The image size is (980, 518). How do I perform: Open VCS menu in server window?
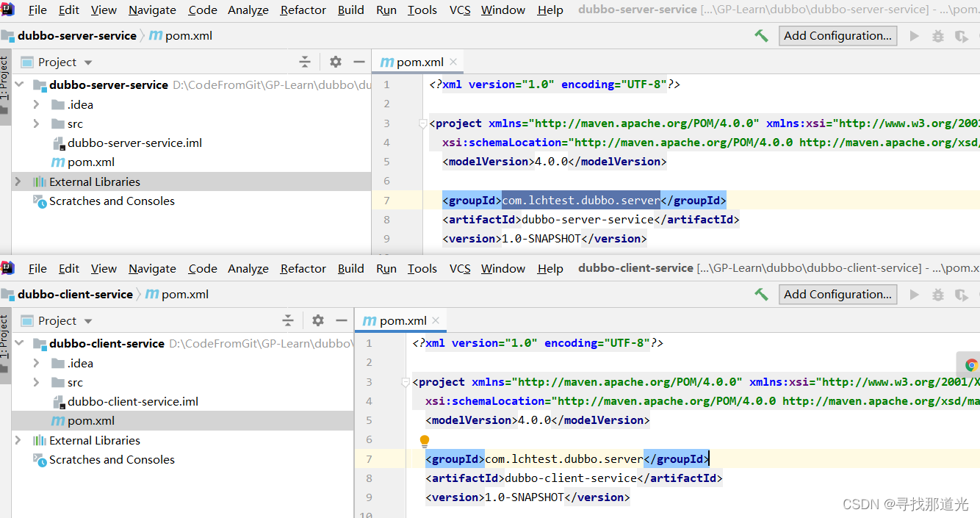pos(460,10)
